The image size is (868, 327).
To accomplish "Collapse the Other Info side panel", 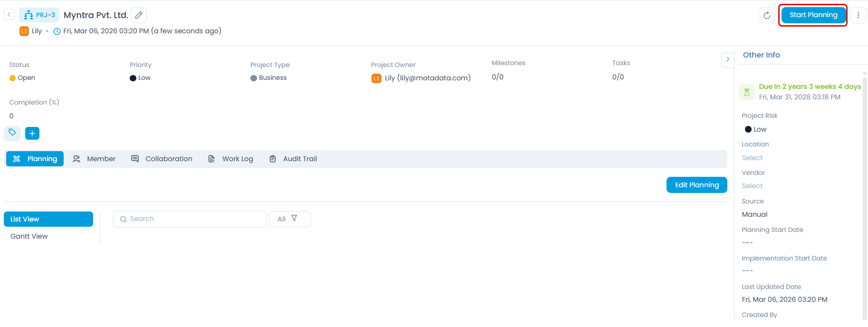I will coord(727,59).
